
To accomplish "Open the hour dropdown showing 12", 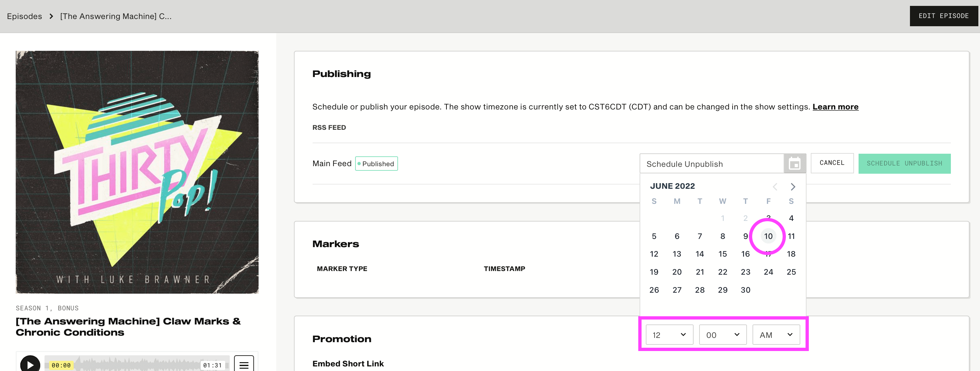I will (669, 335).
